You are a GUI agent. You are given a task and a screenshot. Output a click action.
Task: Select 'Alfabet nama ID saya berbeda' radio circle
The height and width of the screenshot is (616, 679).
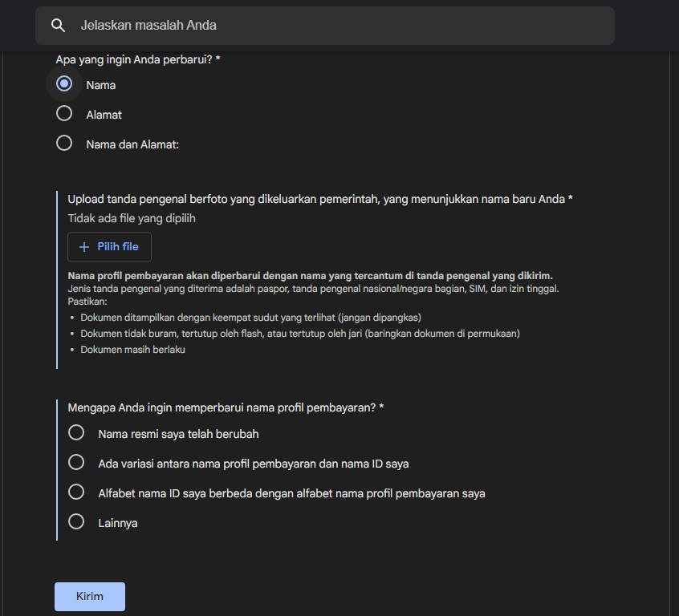click(x=76, y=492)
